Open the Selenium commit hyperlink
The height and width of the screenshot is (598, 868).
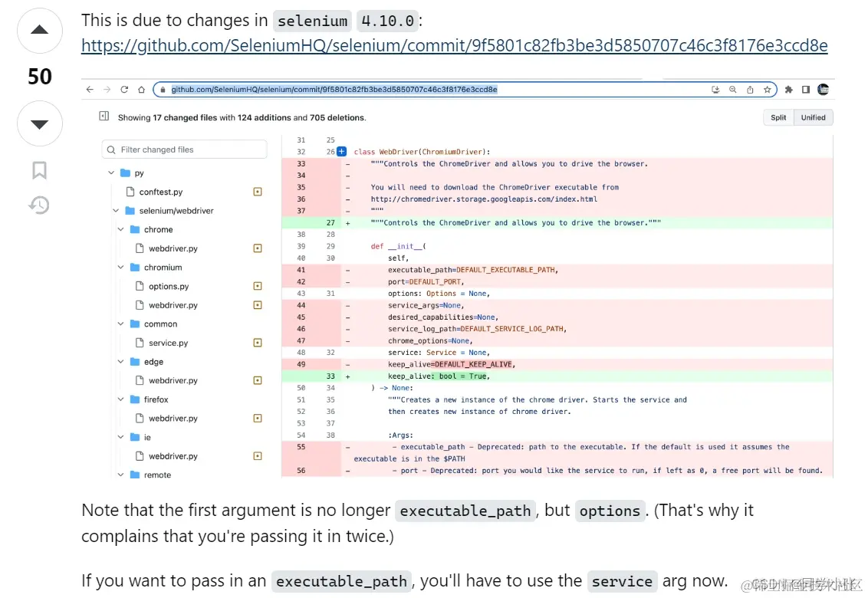(455, 45)
